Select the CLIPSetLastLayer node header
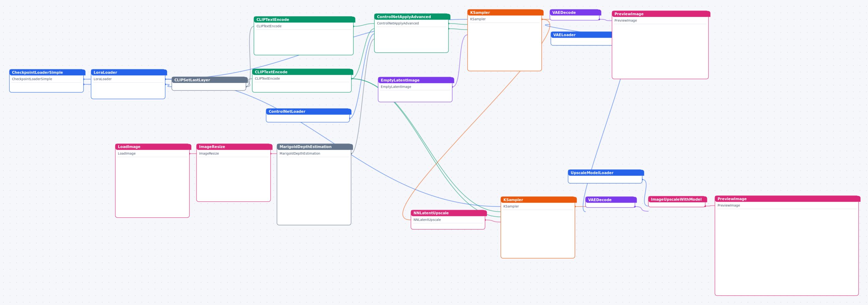Viewport: 868px width, 305px height. pos(210,80)
